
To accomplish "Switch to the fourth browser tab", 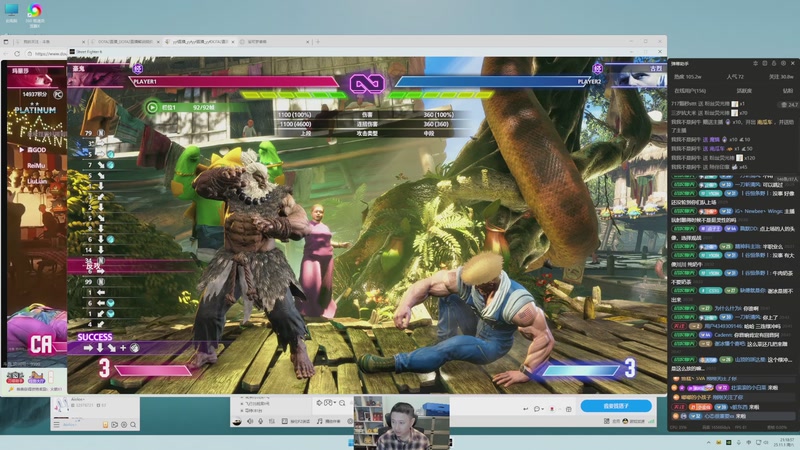I will [273, 42].
